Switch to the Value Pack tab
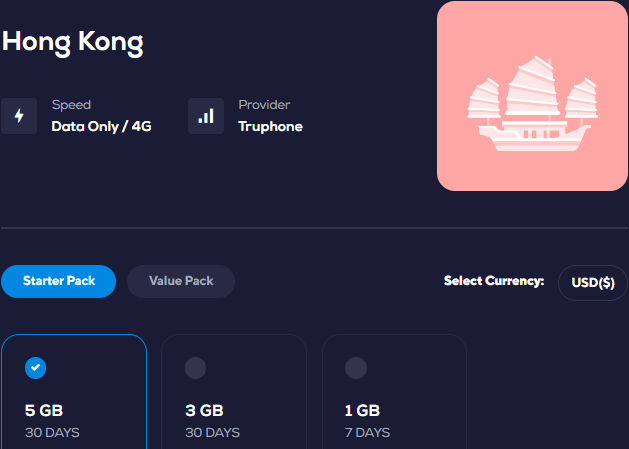 pyautogui.click(x=181, y=281)
